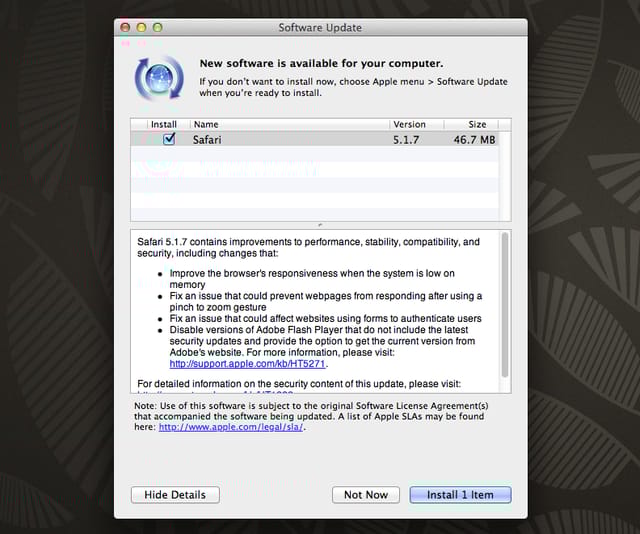Click the Name column header
Viewport: 640px width, 534px height.
[289, 124]
